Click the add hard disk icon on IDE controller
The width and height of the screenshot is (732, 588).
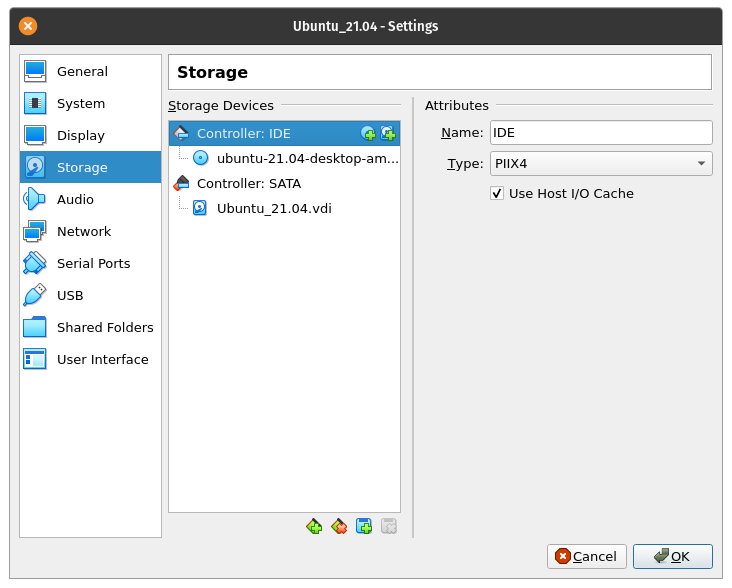coord(388,133)
